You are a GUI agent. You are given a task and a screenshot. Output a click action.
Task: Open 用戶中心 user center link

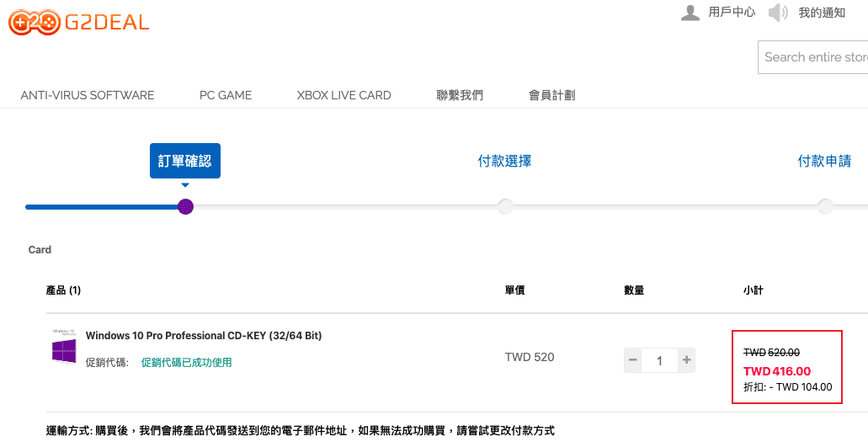point(732,13)
